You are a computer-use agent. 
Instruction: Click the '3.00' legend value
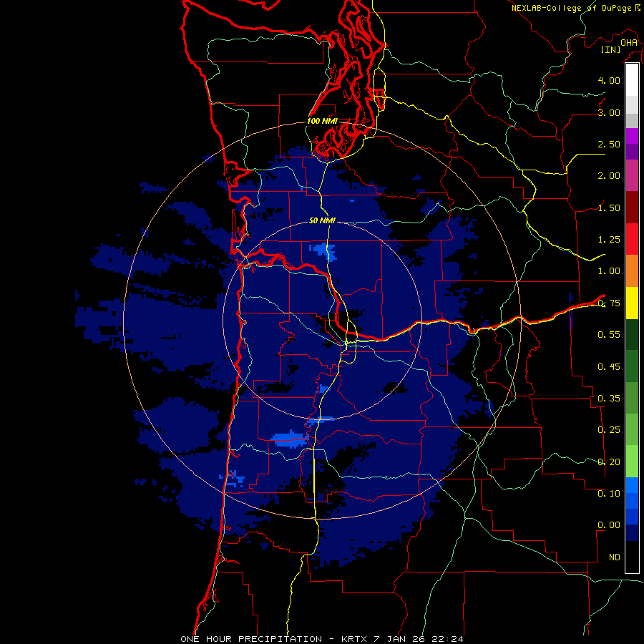click(609, 112)
